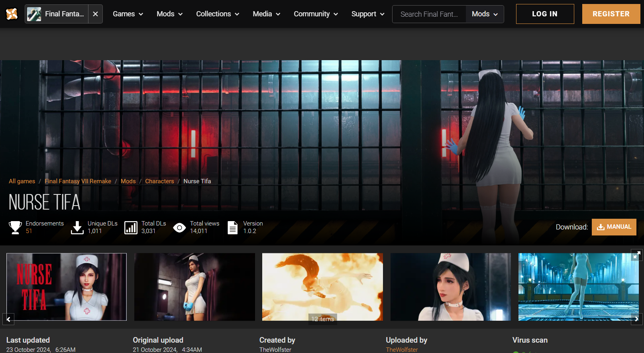Click the LOG IN button
This screenshot has height=353, width=644.
click(545, 14)
